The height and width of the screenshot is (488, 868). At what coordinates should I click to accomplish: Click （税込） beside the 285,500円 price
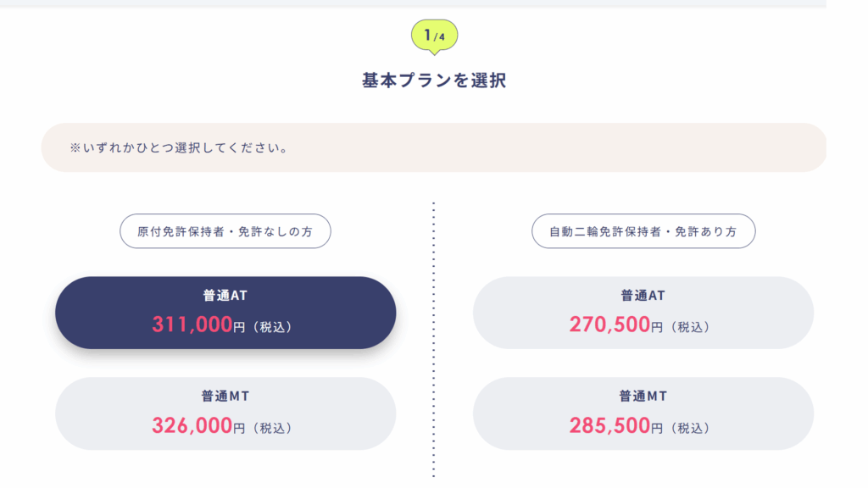[689, 429]
